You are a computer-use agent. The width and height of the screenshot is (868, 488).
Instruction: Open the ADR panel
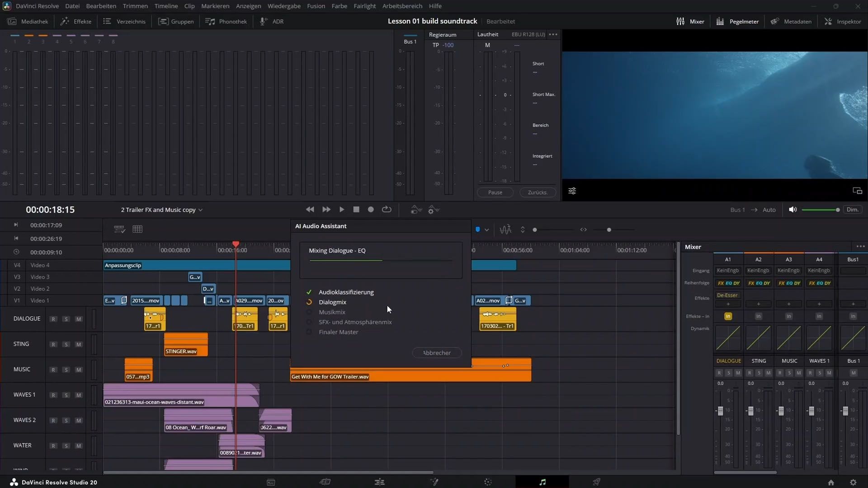coord(272,21)
